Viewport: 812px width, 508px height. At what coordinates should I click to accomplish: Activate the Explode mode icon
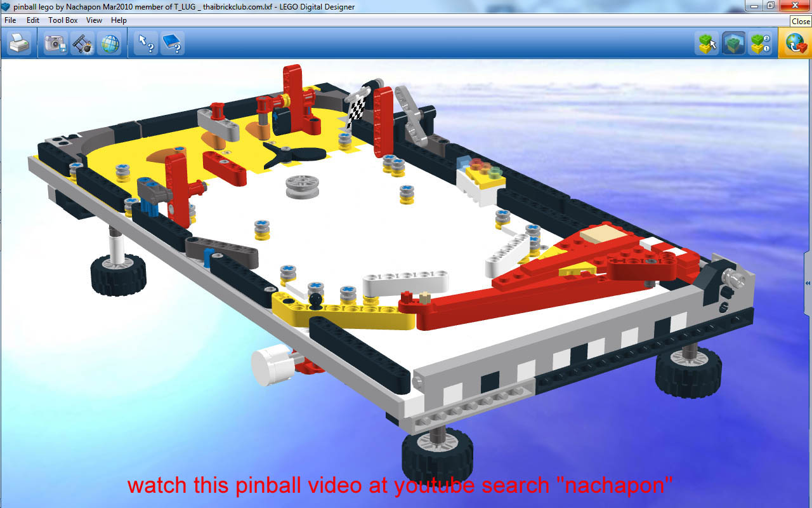click(82, 43)
